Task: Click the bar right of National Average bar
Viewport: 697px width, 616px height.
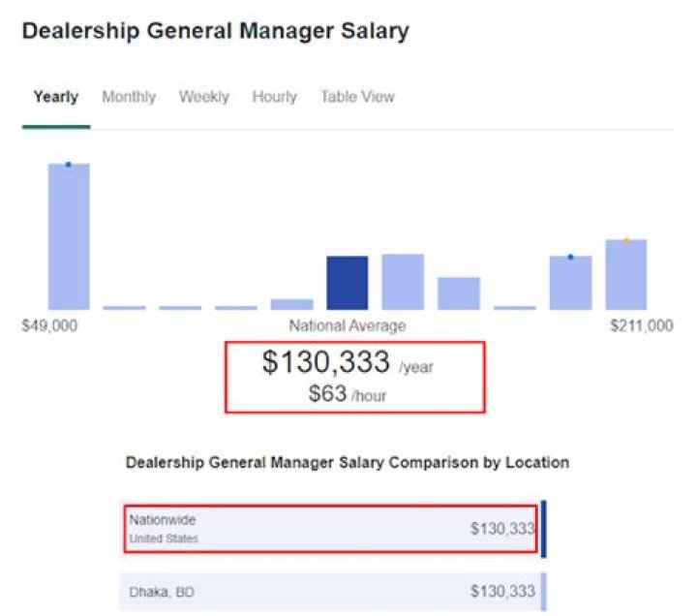Action: pos(403,282)
